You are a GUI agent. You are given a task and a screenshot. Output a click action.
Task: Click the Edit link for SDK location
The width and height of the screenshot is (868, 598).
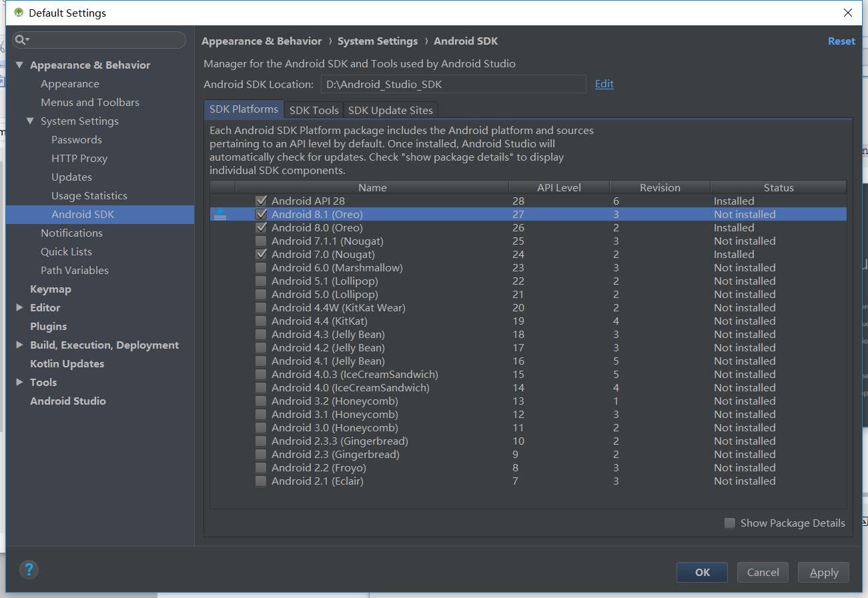[x=604, y=83]
